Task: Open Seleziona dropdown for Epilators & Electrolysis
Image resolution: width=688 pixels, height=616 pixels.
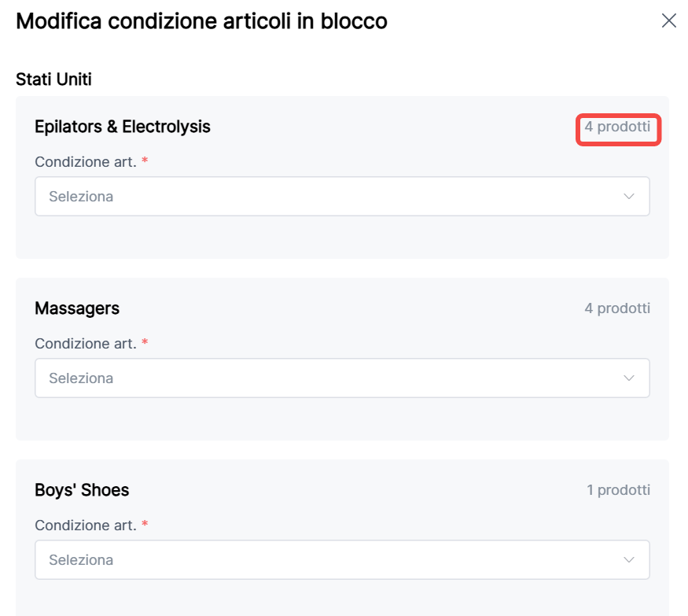Action: 342,197
